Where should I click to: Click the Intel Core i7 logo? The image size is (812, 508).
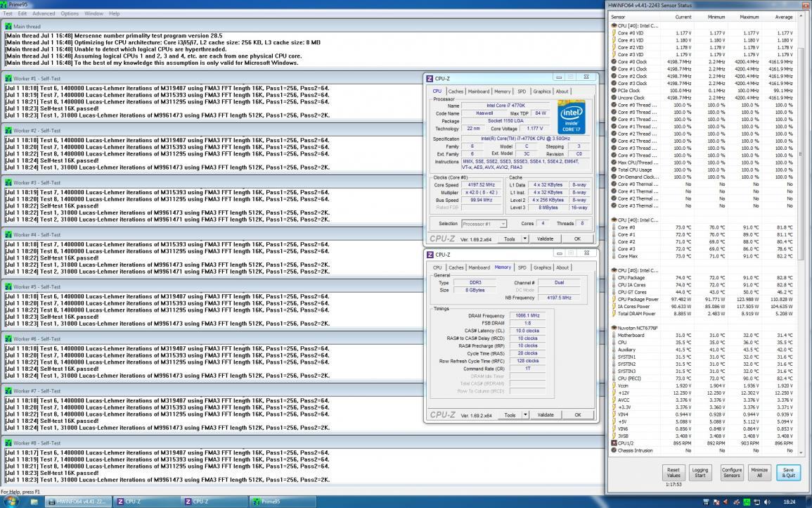pos(571,117)
